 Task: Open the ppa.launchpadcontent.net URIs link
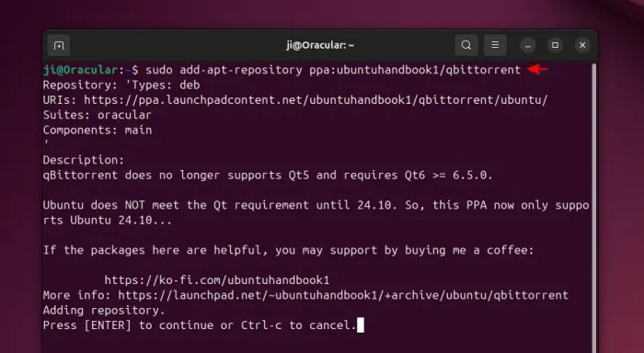(316, 100)
